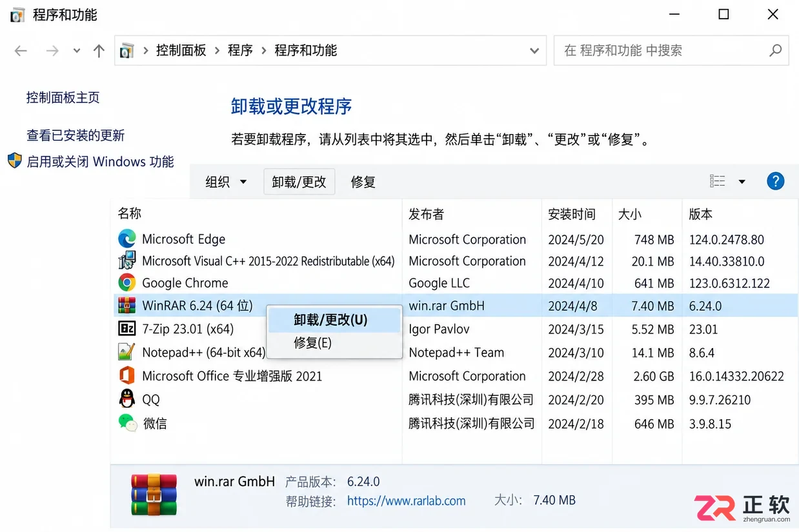Click Igor Pavlov publisher cell
Viewport: 799px width, 532px height.
(x=439, y=329)
